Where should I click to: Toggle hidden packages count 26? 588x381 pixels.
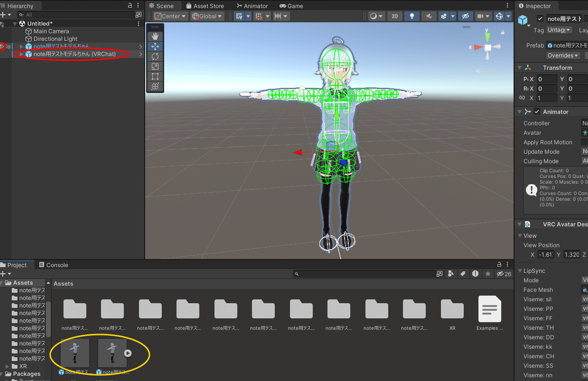coord(504,274)
